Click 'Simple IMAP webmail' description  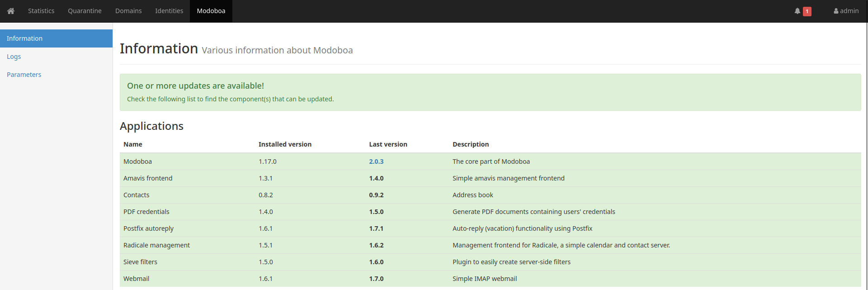(x=485, y=279)
